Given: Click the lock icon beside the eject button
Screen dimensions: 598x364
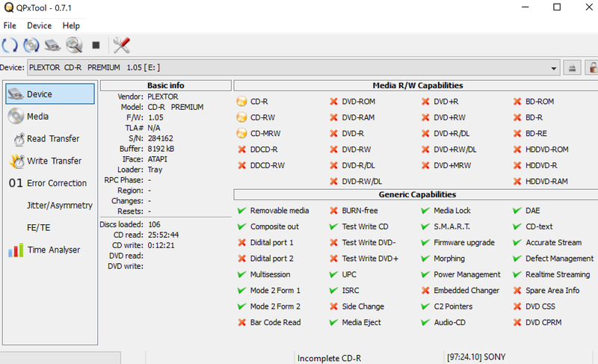Looking at the screenshot, I should (x=592, y=68).
